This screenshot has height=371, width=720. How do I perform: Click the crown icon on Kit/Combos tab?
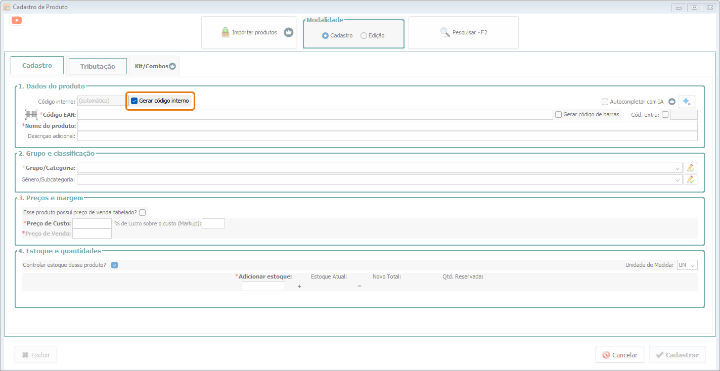[172, 66]
